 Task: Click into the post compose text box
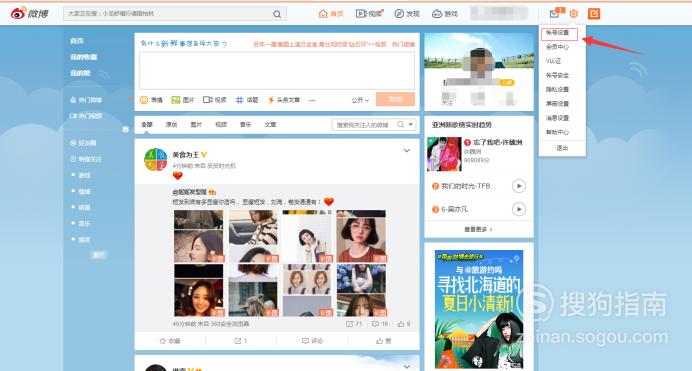(277, 71)
